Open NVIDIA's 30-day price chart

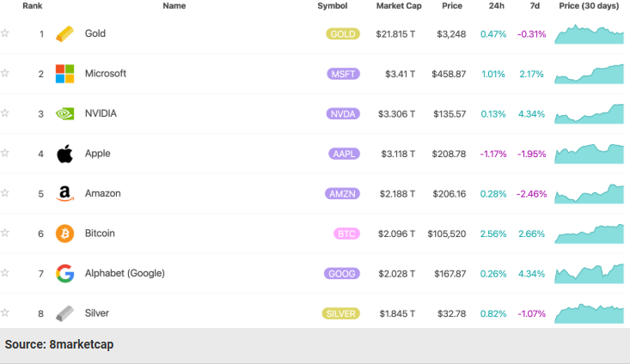pos(589,113)
